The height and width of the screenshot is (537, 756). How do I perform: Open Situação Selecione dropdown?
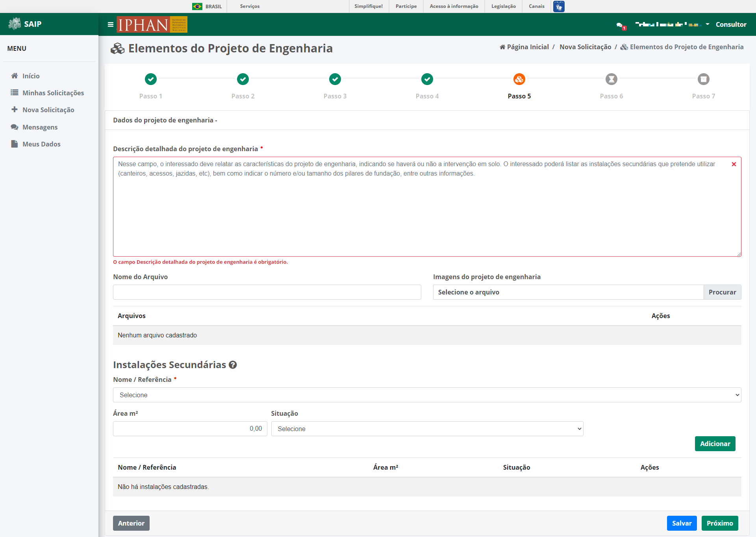[427, 429]
